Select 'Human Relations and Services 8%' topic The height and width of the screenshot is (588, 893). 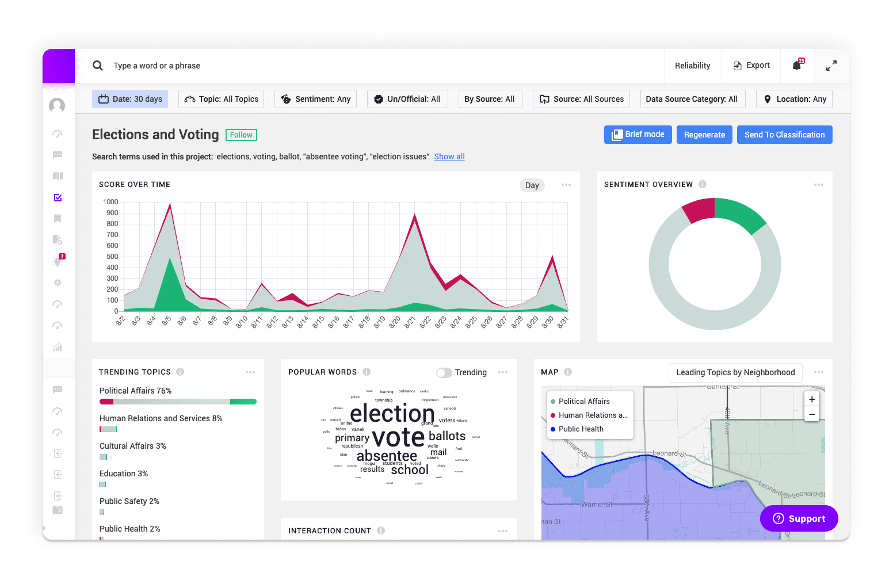tap(161, 418)
